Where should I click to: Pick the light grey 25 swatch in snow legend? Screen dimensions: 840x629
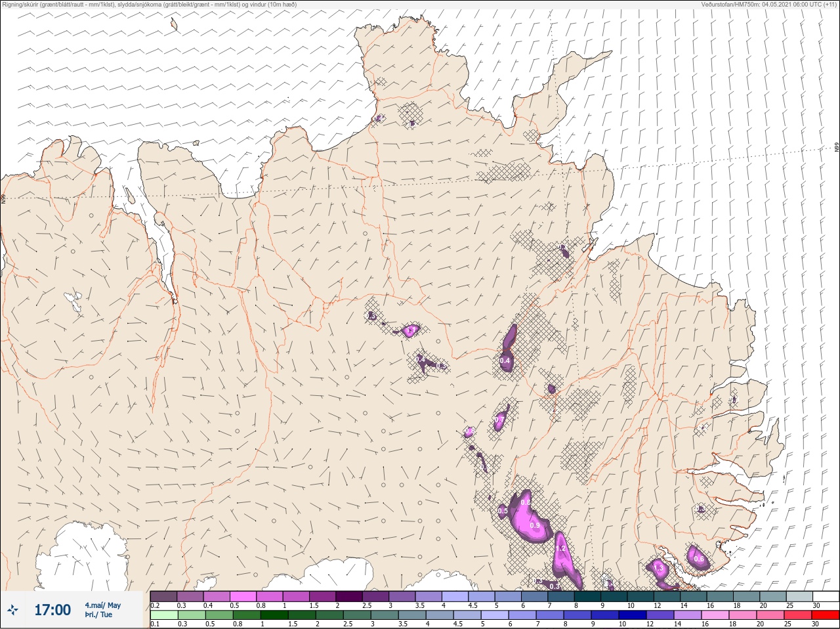[800, 596]
